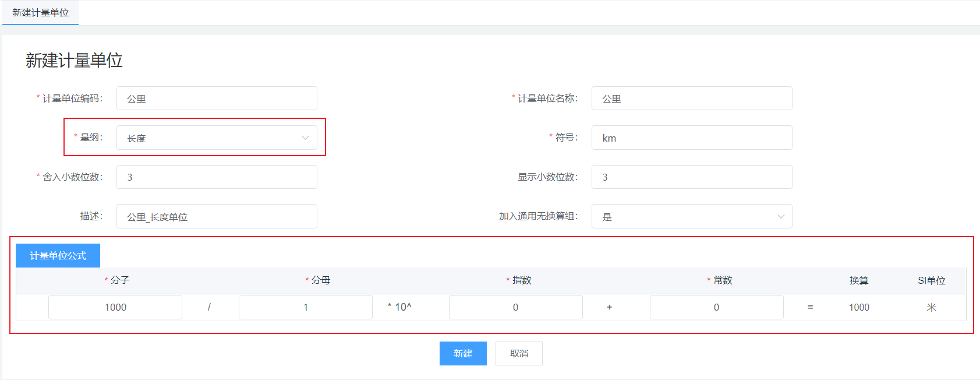Select the 计量单位公式 tab
The width and height of the screenshot is (980, 380).
coord(58,255)
